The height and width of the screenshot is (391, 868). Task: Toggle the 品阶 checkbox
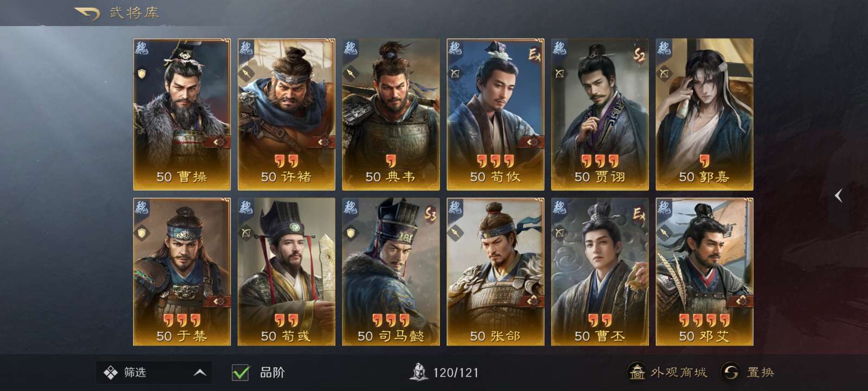pyautogui.click(x=240, y=372)
